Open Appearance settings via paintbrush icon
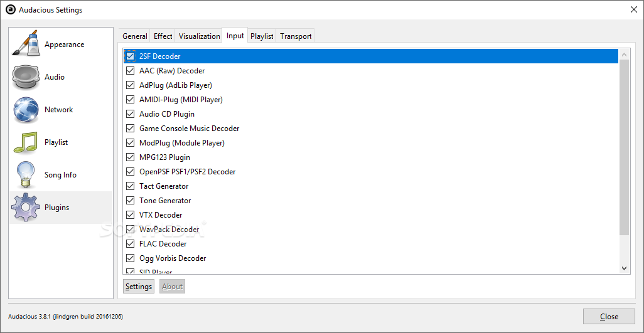 click(26, 44)
